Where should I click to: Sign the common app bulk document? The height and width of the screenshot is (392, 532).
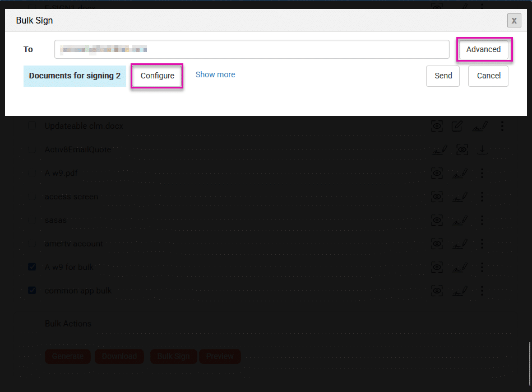[x=460, y=291]
